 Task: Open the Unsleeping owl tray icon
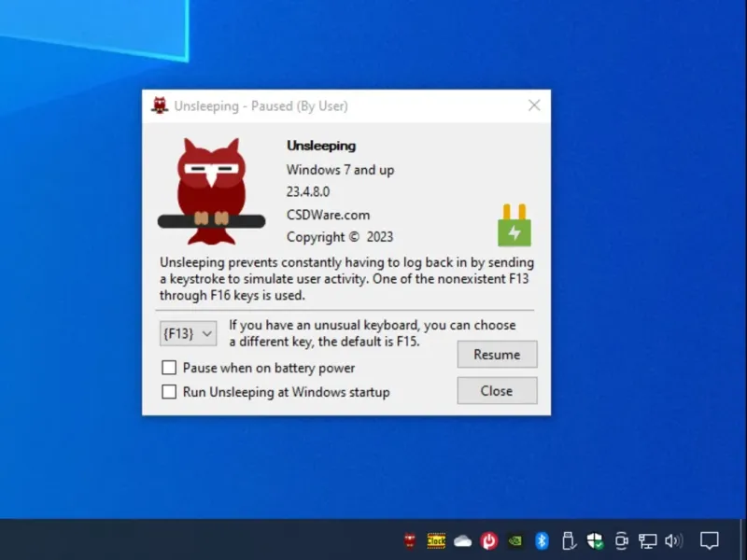point(410,540)
